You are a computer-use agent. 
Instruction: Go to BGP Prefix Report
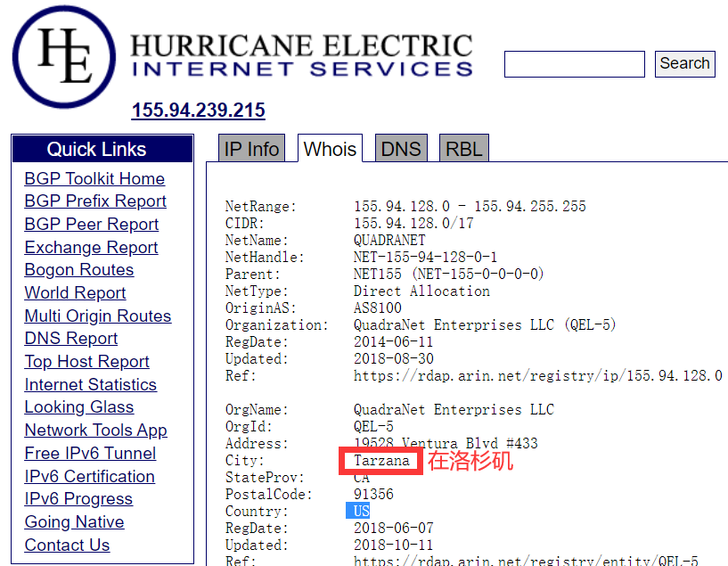click(95, 201)
